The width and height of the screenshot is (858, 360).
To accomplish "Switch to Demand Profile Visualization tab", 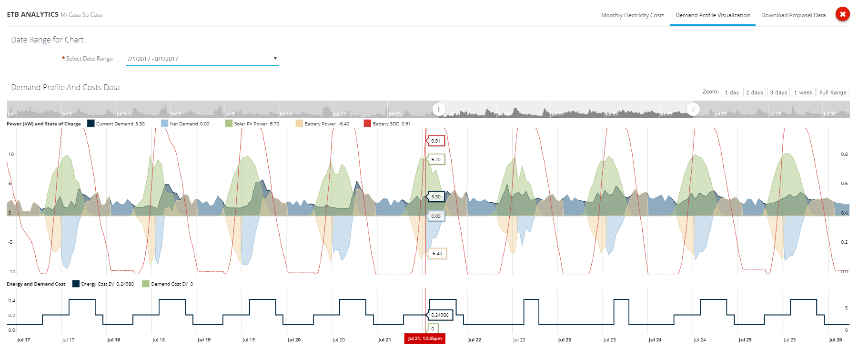I will click(x=712, y=15).
